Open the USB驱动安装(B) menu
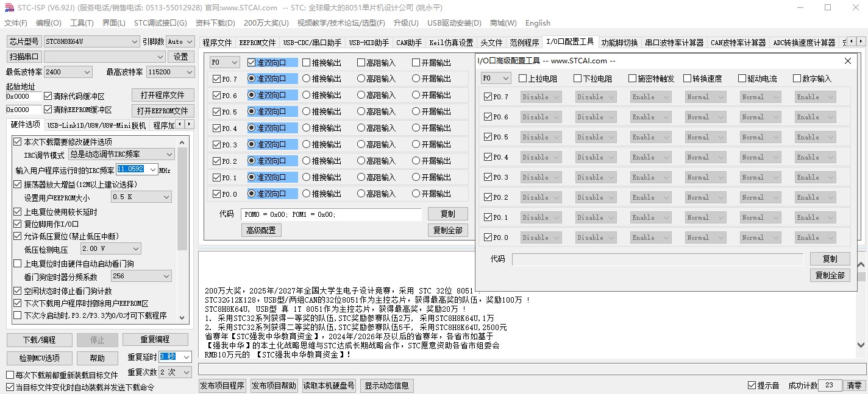The height and width of the screenshot is (394, 868). pos(454,23)
